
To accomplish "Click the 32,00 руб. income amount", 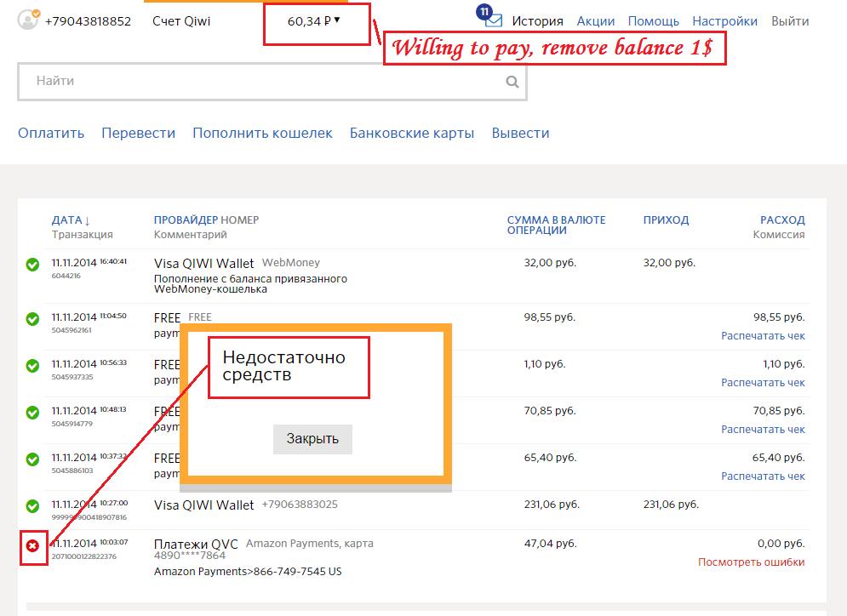I will click(669, 263).
